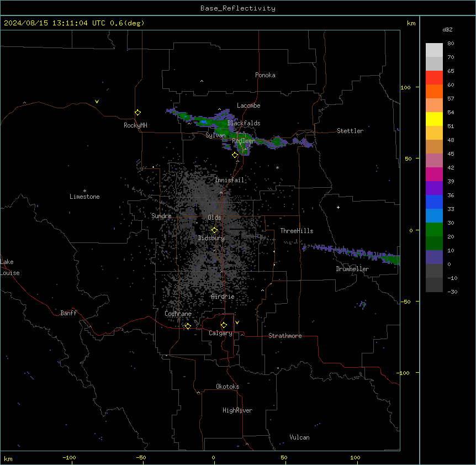This screenshot has height=465, width=476.
Task: Click the Base_Reflectivity title
Action: (238, 8)
